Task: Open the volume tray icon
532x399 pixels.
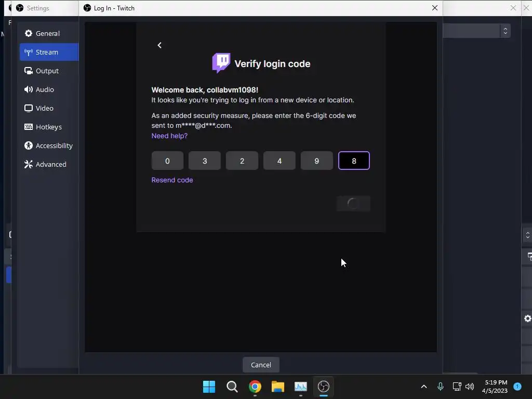Action: point(470,387)
